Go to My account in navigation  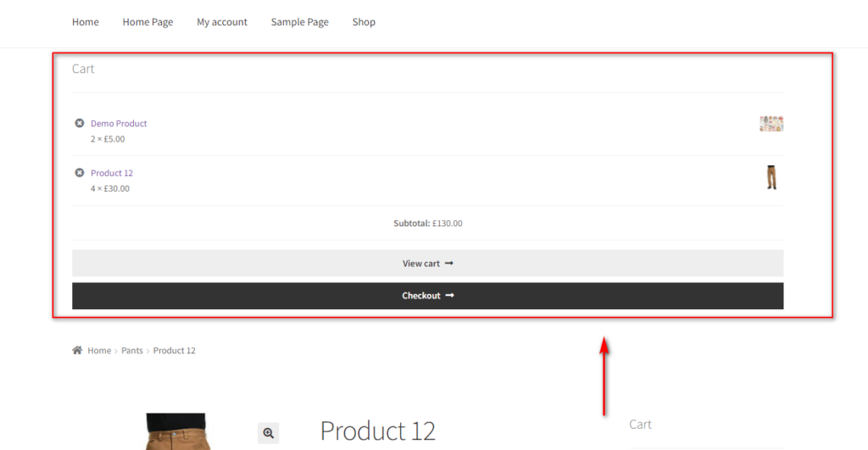(222, 22)
